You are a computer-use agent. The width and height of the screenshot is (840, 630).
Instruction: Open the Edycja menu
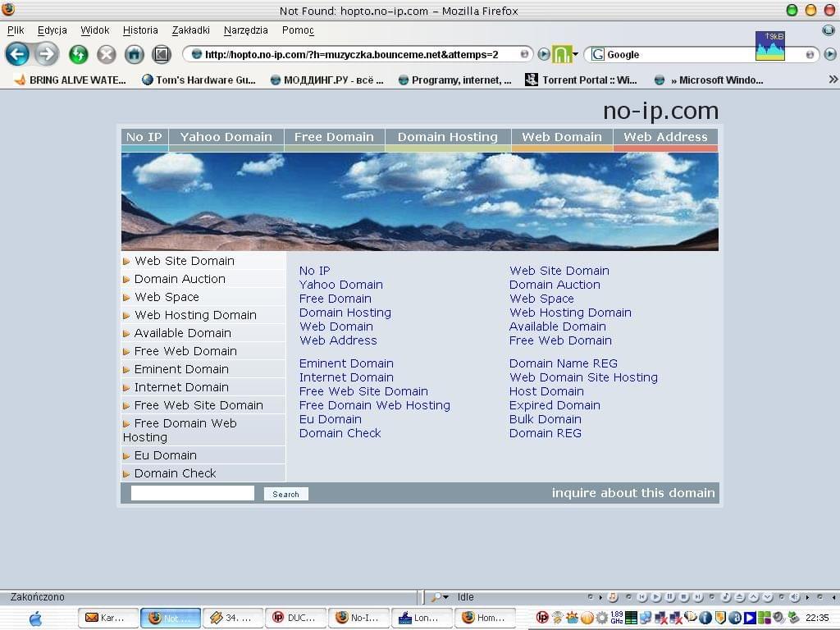pyautogui.click(x=52, y=30)
